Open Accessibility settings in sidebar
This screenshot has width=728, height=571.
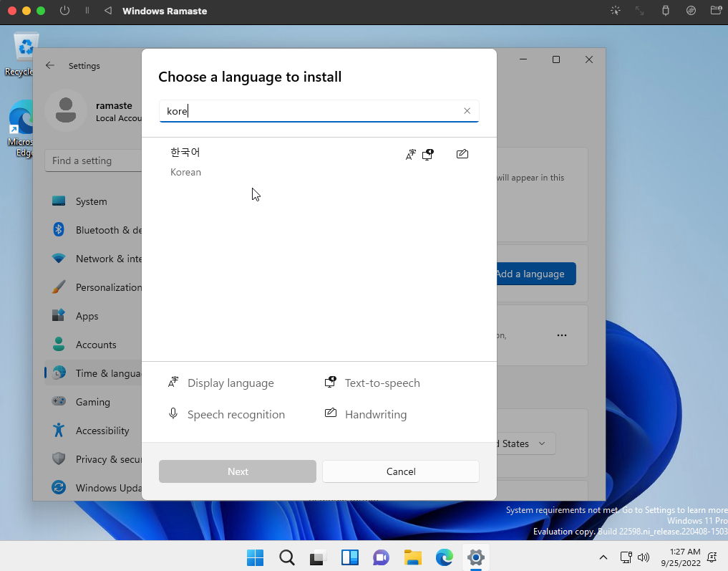[93, 431]
